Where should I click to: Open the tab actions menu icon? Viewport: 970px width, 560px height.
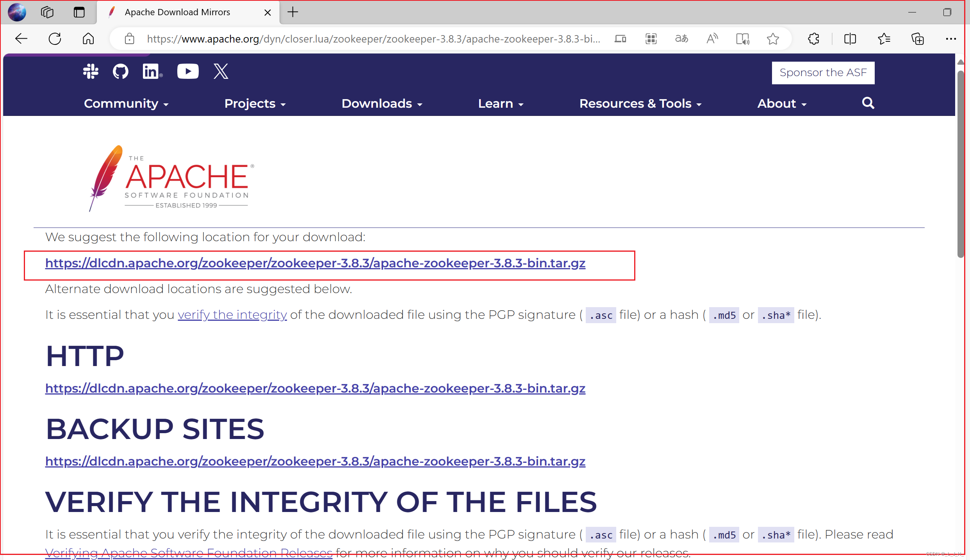tap(79, 12)
